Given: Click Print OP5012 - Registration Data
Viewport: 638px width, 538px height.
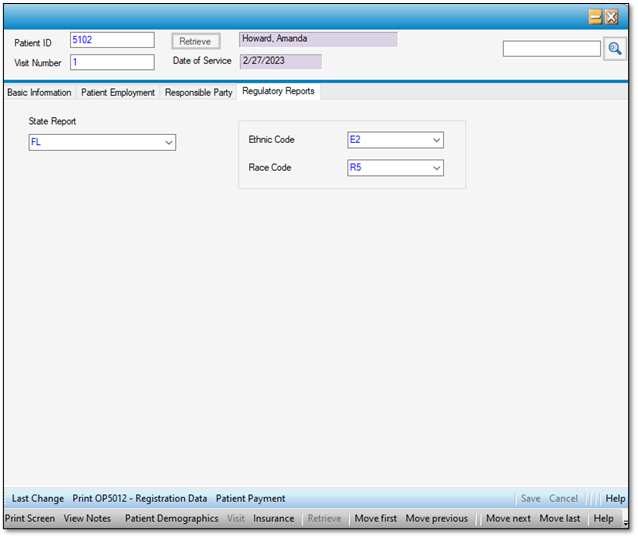Looking at the screenshot, I should click(140, 498).
